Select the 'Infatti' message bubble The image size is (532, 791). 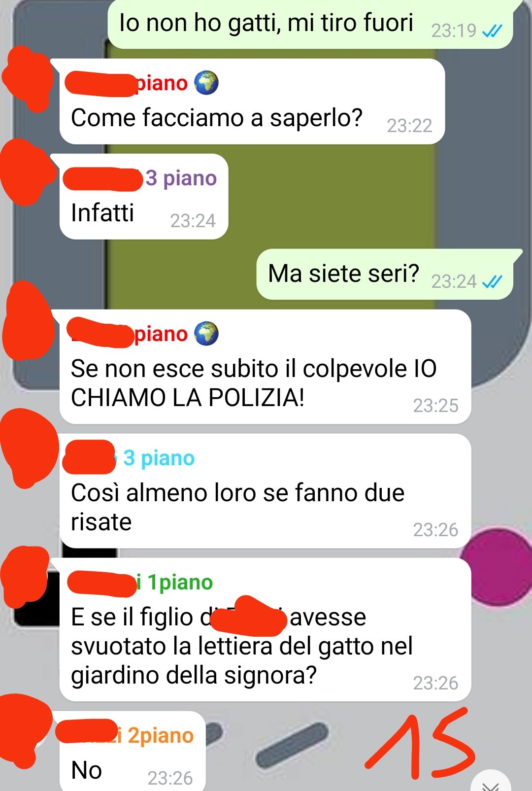[144, 197]
